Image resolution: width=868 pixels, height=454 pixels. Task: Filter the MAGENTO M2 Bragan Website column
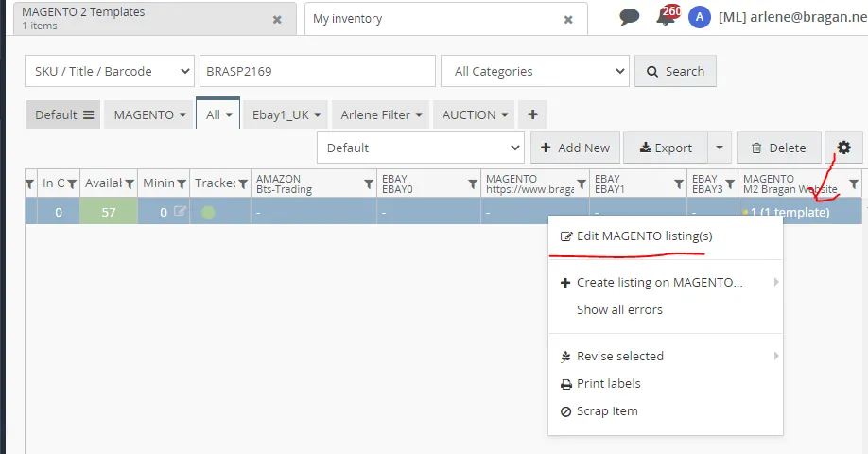pyautogui.click(x=854, y=183)
